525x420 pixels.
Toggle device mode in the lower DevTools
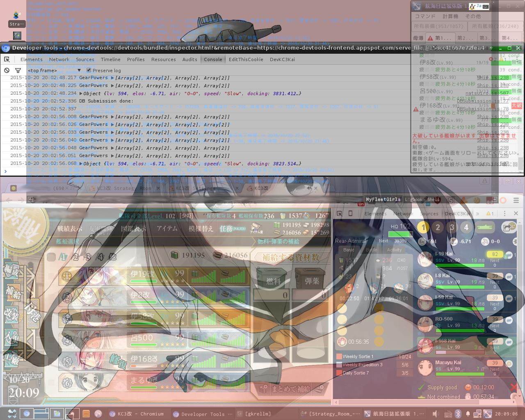tap(350, 213)
